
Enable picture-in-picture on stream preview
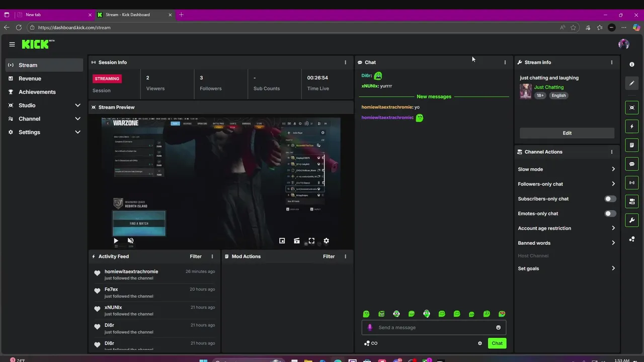pos(282,241)
